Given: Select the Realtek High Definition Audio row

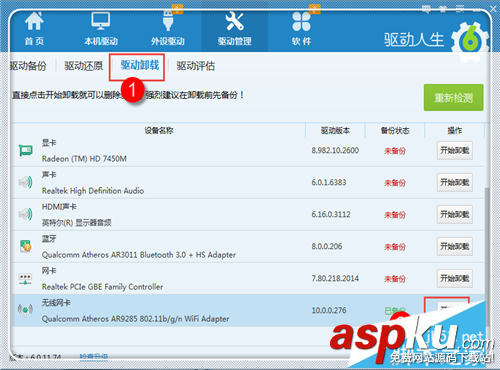Looking at the screenshot, I should [x=248, y=183].
